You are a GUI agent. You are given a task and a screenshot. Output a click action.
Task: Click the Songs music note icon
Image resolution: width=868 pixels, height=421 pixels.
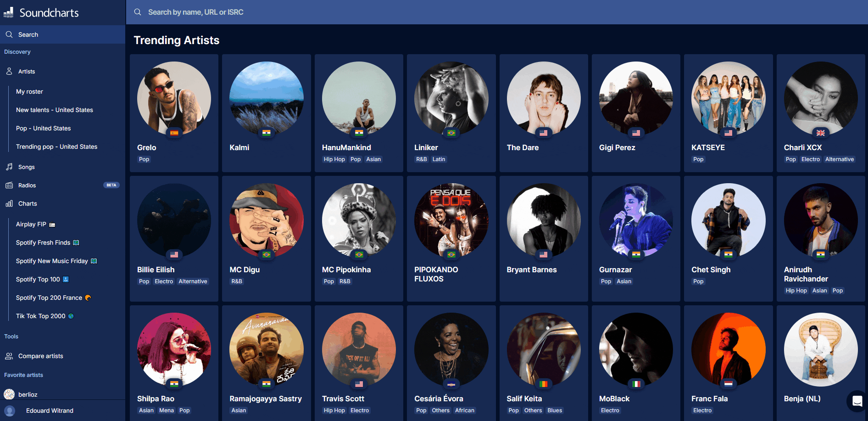click(x=9, y=167)
